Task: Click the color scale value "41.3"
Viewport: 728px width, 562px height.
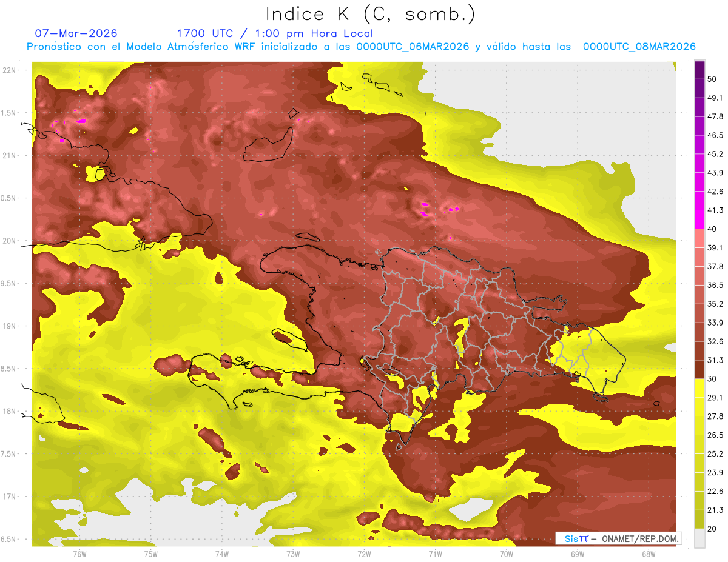Action: pyautogui.click(x=715, y=210)
